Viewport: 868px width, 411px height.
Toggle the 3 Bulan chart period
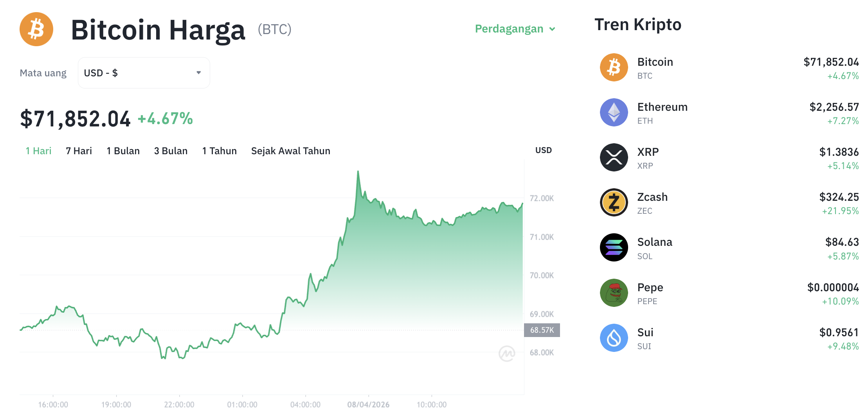[171, 151]
